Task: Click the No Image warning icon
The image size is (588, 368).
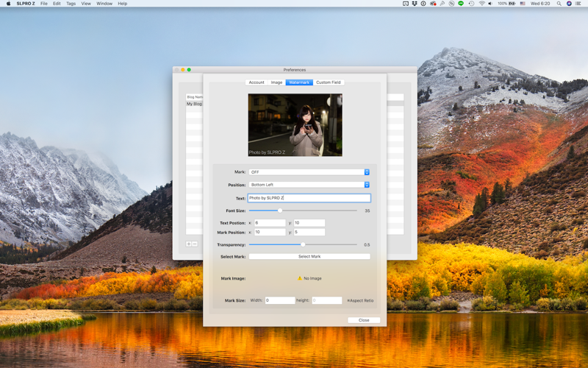Action: (x=300, y=278)
